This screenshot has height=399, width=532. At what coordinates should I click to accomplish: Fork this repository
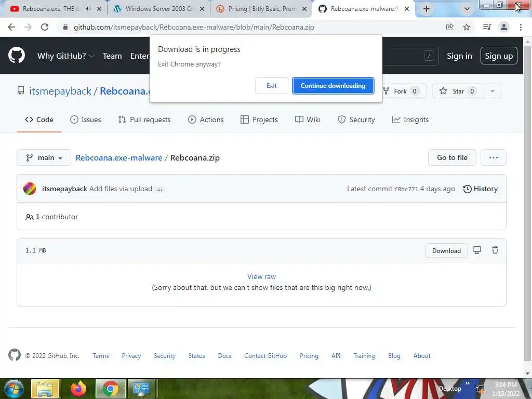tap(404, 91)
